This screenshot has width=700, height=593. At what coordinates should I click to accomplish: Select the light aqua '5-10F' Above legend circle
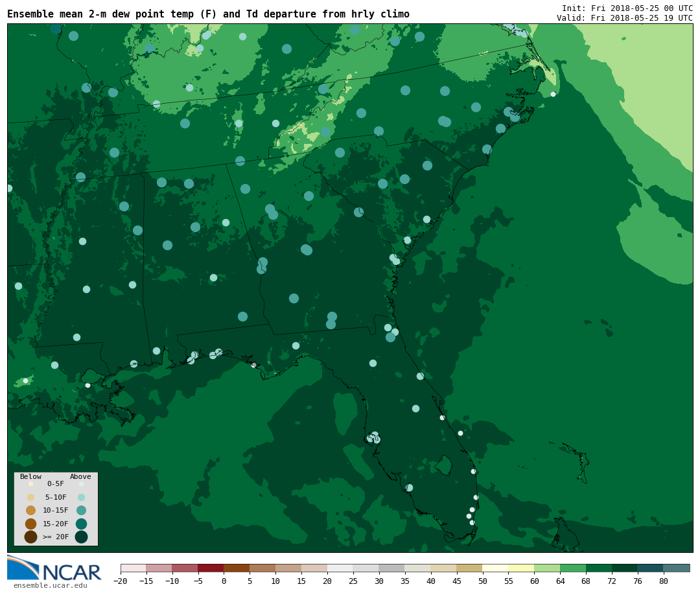81,498
